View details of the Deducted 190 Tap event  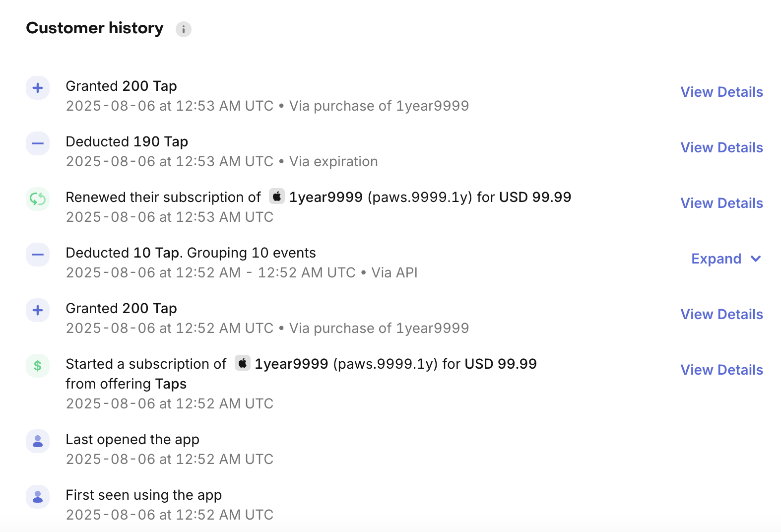click(x=721, y=148)
